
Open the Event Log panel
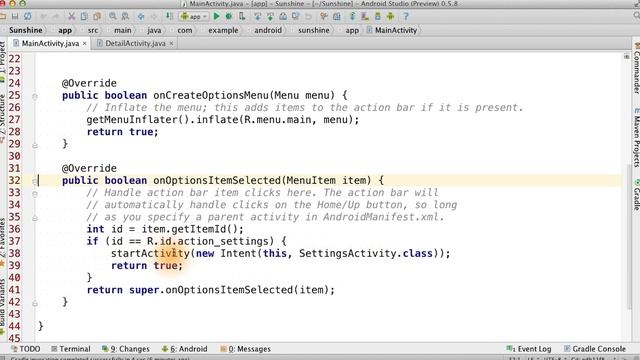pos(529,349)
